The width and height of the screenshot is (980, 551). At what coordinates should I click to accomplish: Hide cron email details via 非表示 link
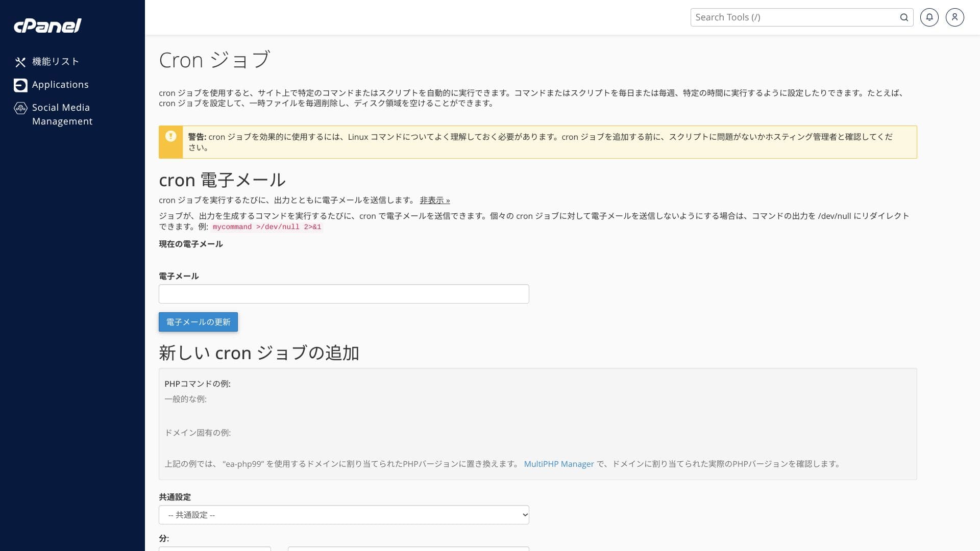434,201
